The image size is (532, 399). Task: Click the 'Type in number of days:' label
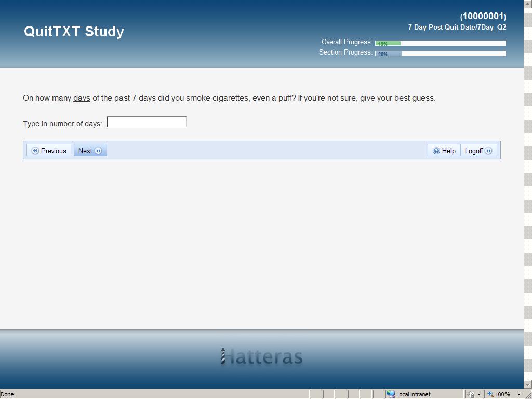[x=62, y=124]
